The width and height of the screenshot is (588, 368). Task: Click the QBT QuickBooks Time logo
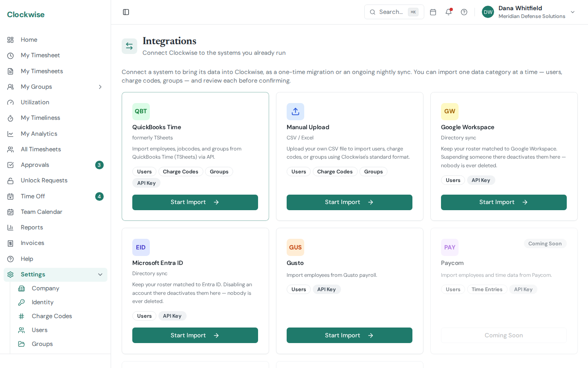[141, 112]
